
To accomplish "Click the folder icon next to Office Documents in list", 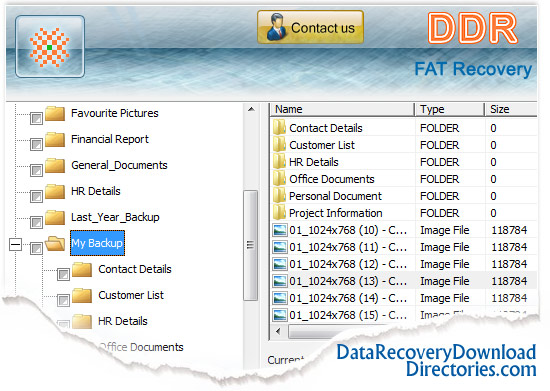I will pos(279,179).
